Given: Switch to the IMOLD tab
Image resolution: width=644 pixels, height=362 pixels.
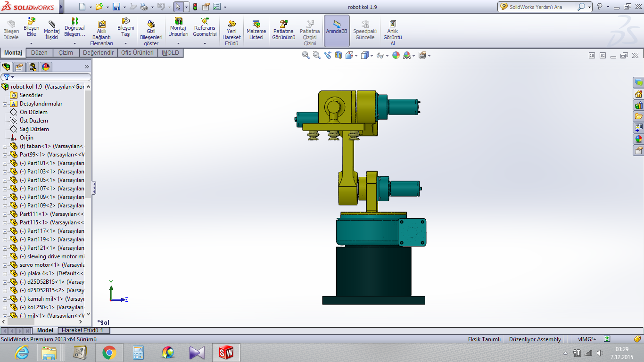Looking at the screenshot, I should 170,53.
